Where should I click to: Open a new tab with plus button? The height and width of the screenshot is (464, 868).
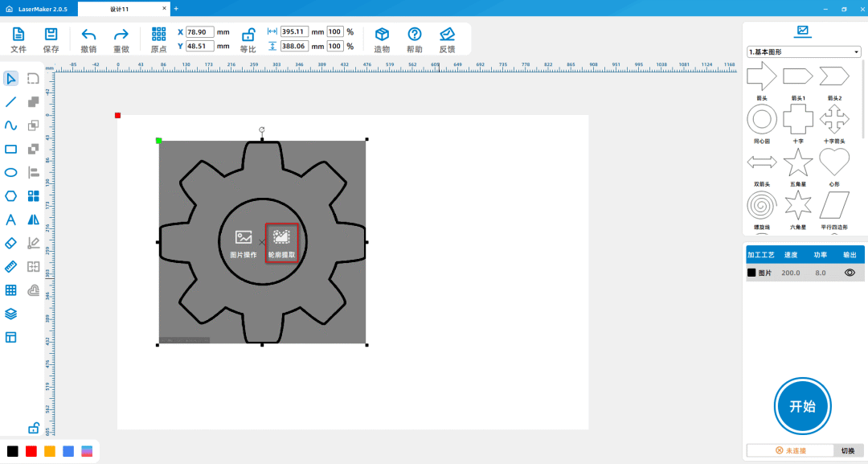coord(176,8)
